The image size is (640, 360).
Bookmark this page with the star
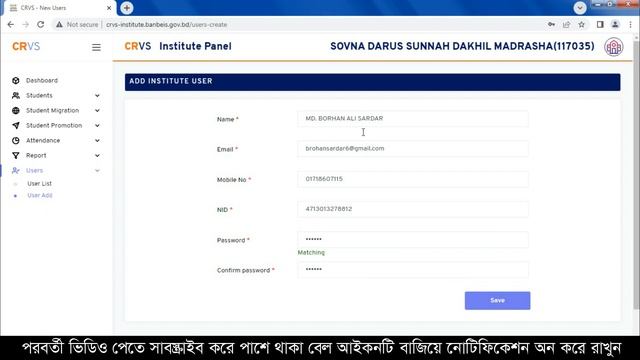[582, 24]
